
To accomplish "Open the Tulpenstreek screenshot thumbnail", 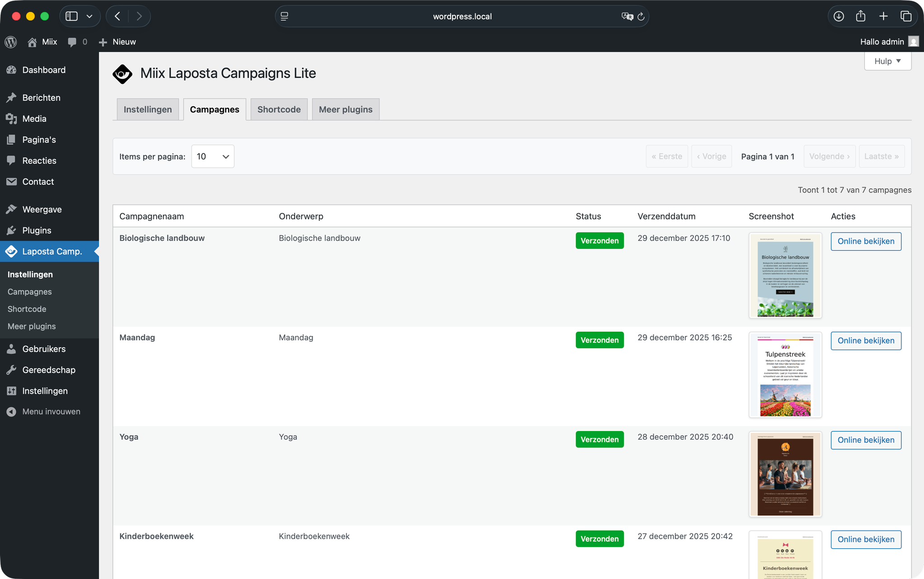I will tap(785, 375).
